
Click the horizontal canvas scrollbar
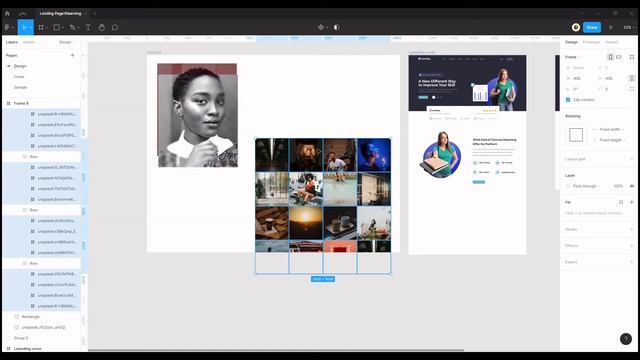click(x=276, y=350)
